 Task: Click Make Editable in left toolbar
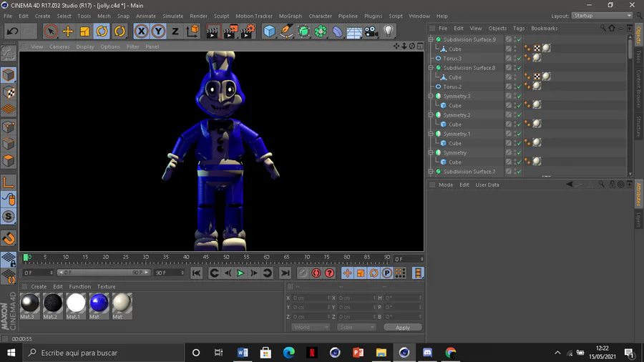(x=8, y=54)
